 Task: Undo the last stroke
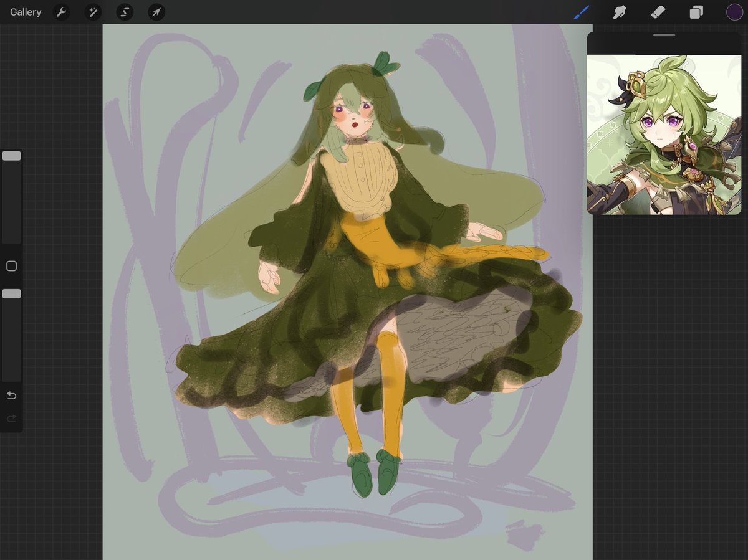point(11,396)
